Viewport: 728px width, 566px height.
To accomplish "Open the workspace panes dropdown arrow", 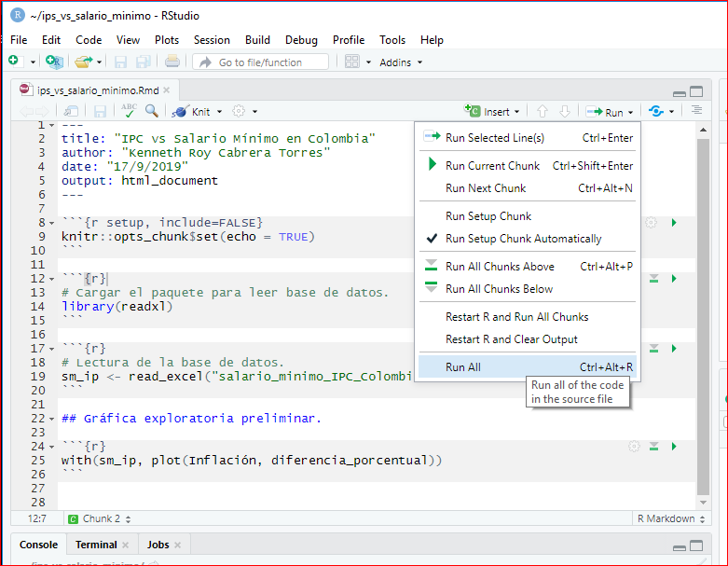I will (368, 62).
